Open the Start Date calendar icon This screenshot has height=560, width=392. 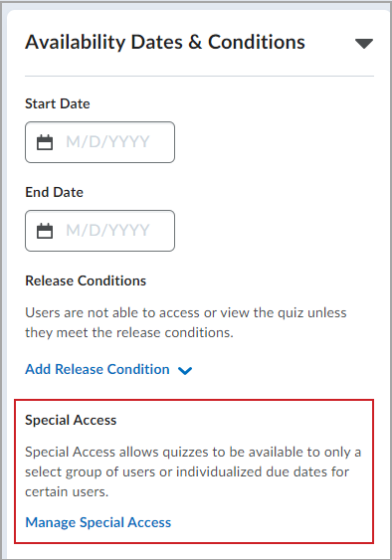(x=45, y=142)
